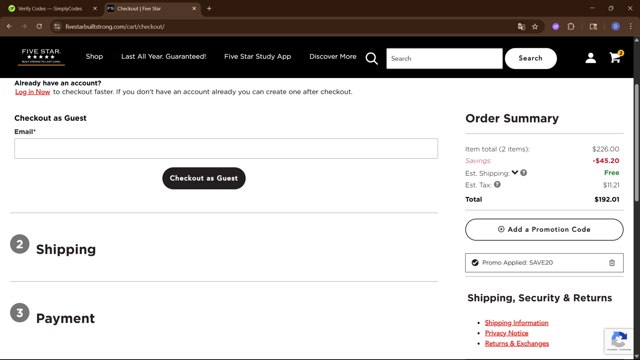Click the translate page icon
The height and width of the screenshot is (360, 640).
(x=521, y=27)
